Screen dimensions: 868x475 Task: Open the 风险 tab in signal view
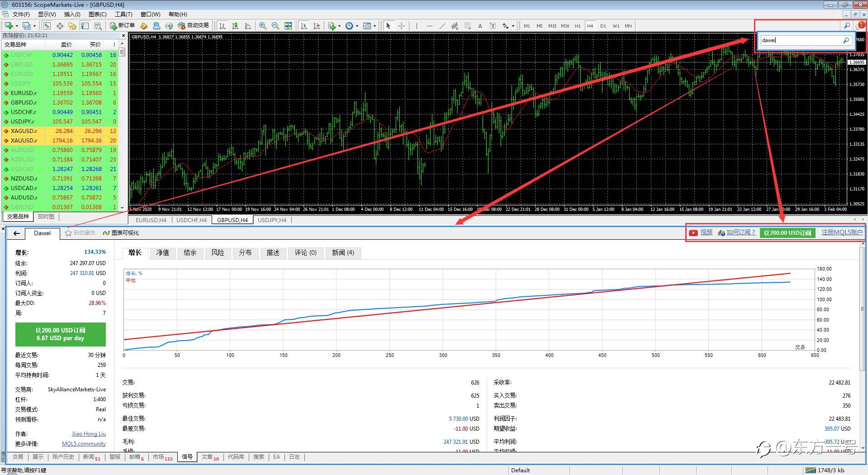point(218,252)
